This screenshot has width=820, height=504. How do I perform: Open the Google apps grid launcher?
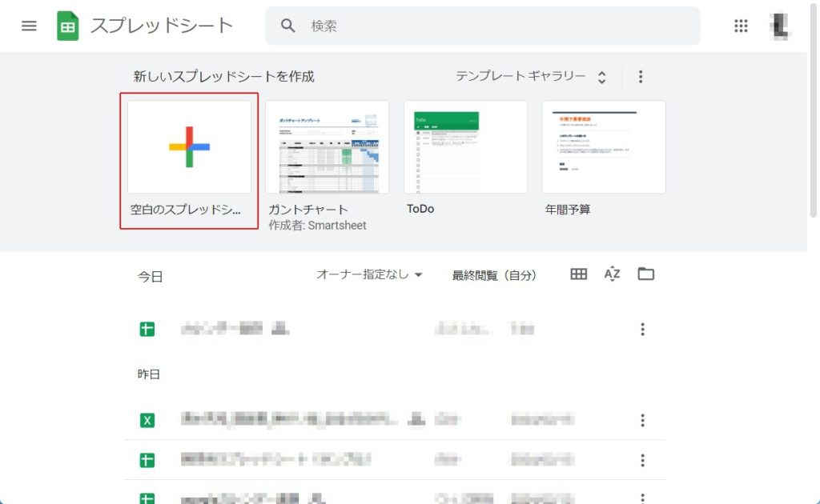[741, 26]
